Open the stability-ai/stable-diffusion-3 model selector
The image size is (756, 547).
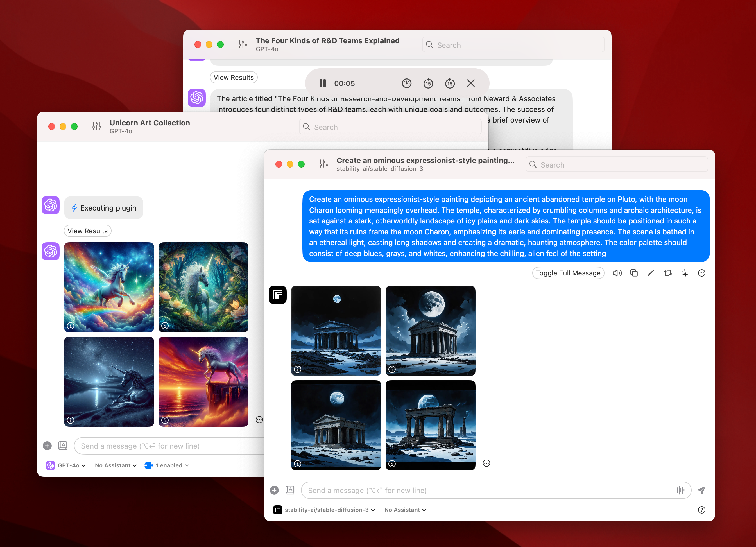click(x=324, y=510)
